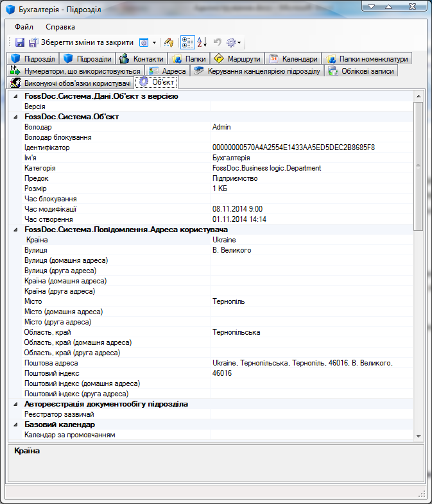Image resolution: width=432 pixels, height=504 pixels.
Task: Toggle Alphabetical A-Z sort view
Action: tap(202, 42)
